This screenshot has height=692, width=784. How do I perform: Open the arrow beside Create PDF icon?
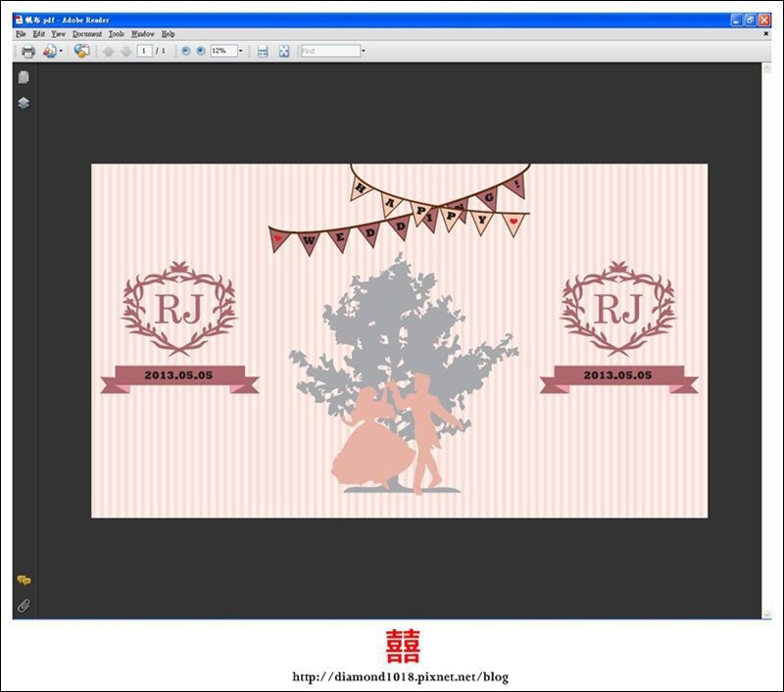click(61, 51)
